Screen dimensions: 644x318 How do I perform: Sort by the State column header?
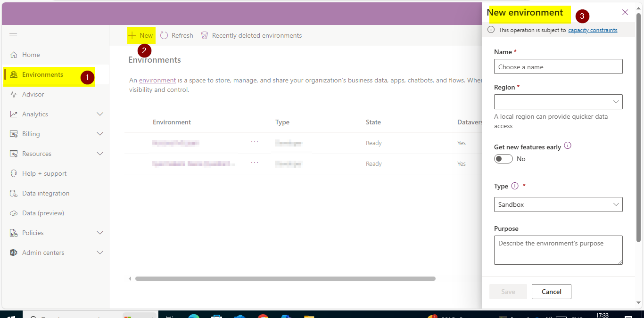(373, 122)
